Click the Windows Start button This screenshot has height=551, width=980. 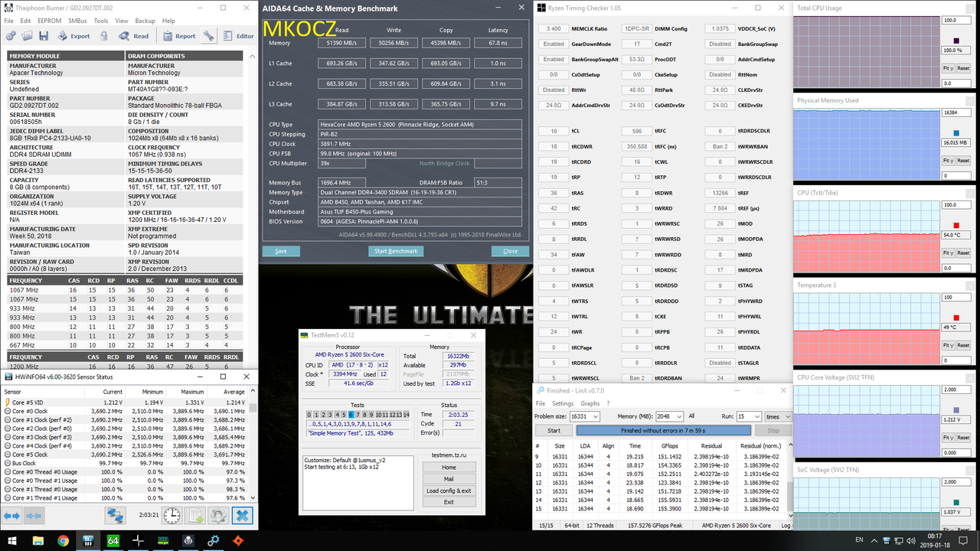click(x=14, y=540)
